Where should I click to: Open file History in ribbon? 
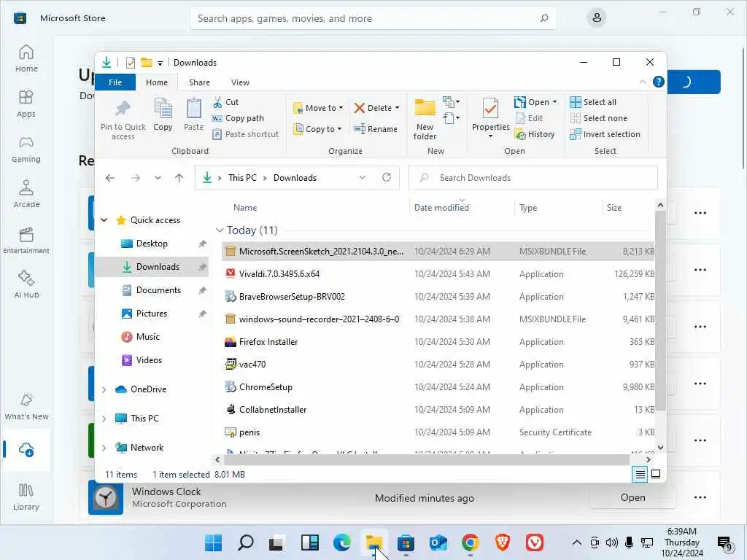click(535, 134)
